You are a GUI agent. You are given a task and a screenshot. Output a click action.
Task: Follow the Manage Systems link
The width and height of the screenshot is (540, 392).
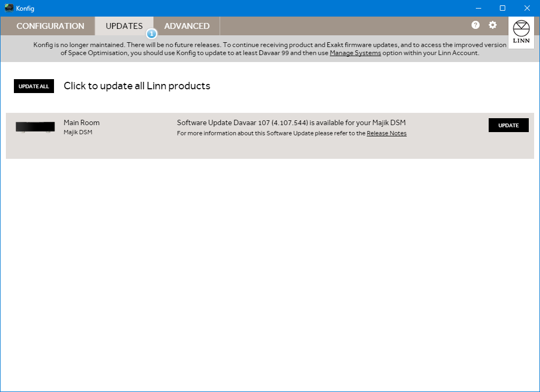point(356,53)
